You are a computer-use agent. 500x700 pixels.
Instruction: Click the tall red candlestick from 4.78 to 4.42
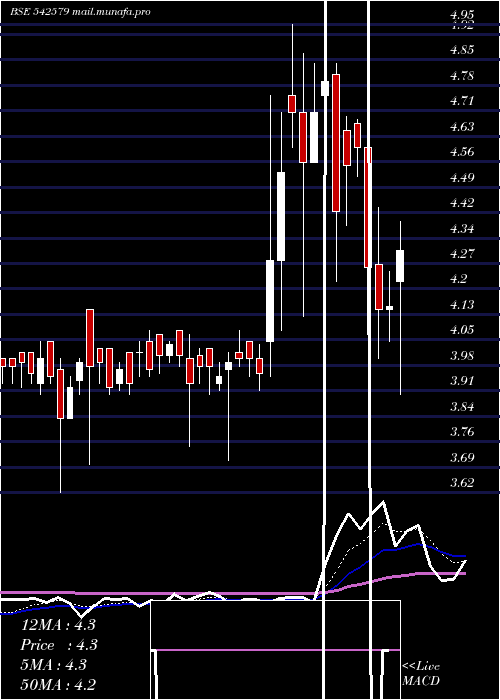tap(336, 143)
